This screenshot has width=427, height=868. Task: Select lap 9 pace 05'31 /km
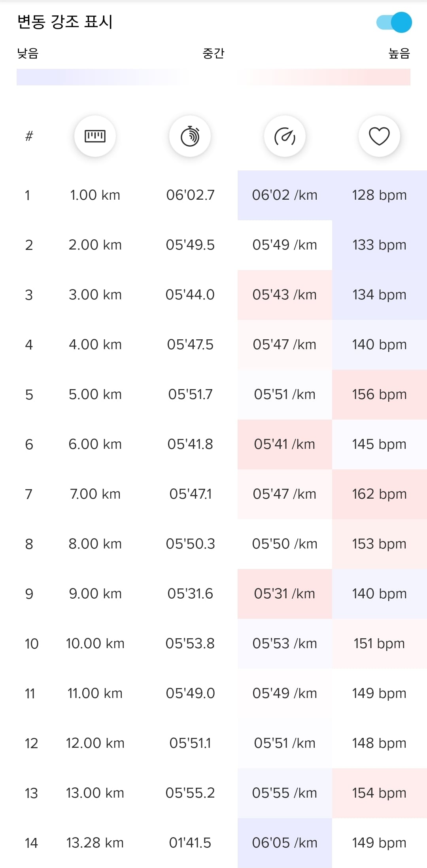tap(285, 594)
